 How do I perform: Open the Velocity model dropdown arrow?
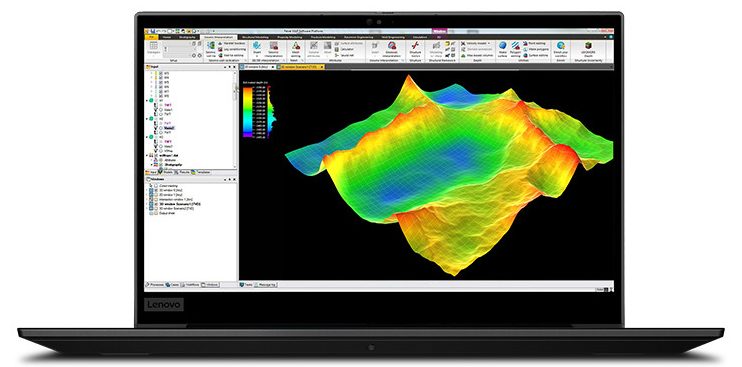(488, 43)
